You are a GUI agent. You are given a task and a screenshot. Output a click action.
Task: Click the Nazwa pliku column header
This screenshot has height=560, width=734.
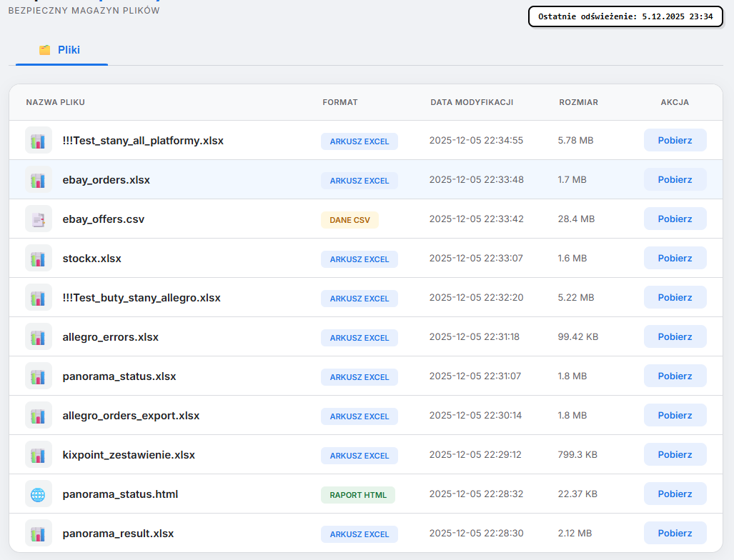pos(56,102)
